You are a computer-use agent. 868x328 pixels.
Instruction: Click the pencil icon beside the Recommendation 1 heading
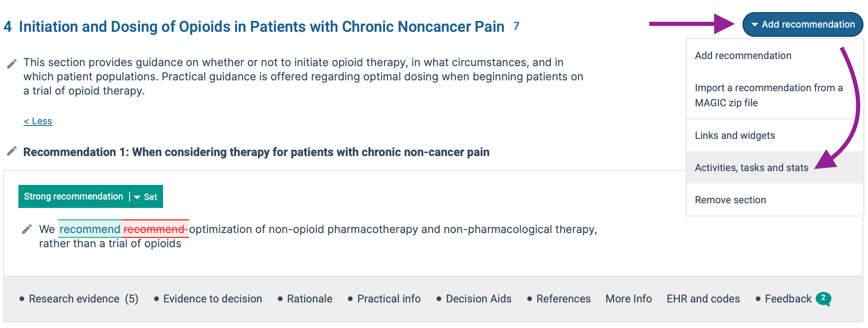pos(12,151)
